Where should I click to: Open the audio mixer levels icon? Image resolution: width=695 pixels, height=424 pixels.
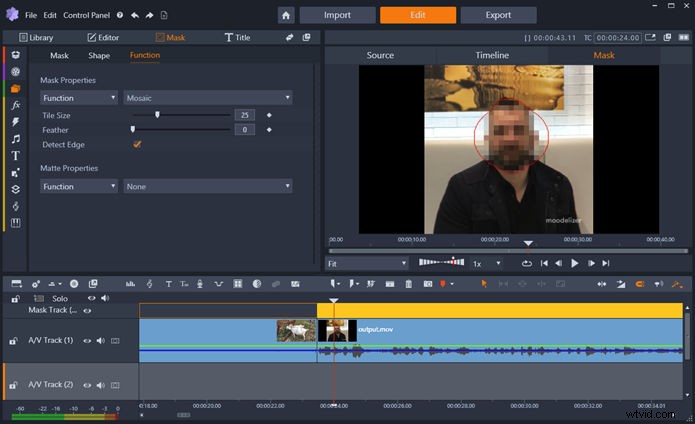coord(130,284)
